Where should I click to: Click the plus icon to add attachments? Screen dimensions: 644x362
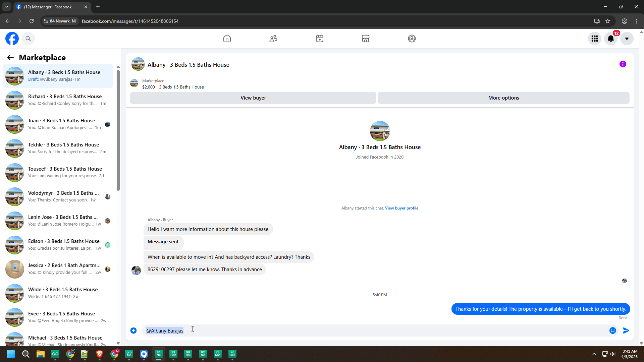click(133, 330)
